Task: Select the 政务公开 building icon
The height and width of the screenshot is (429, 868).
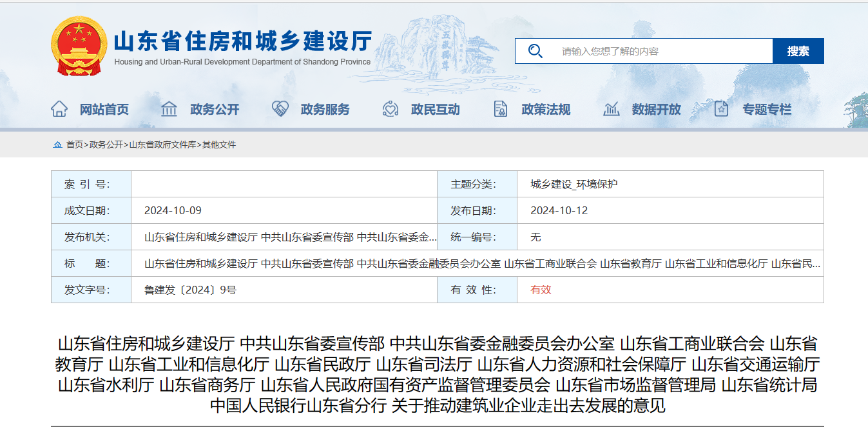Action: click(169, 108)
